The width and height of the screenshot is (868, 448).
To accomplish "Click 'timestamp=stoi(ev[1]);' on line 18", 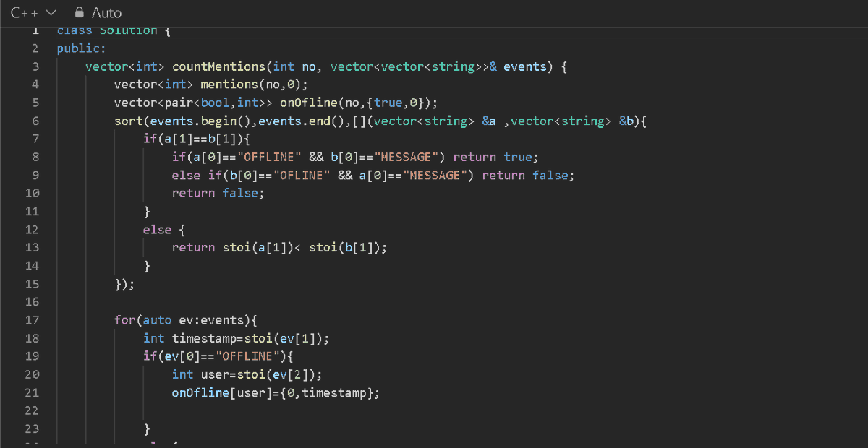I will click(x=251, y=337).
